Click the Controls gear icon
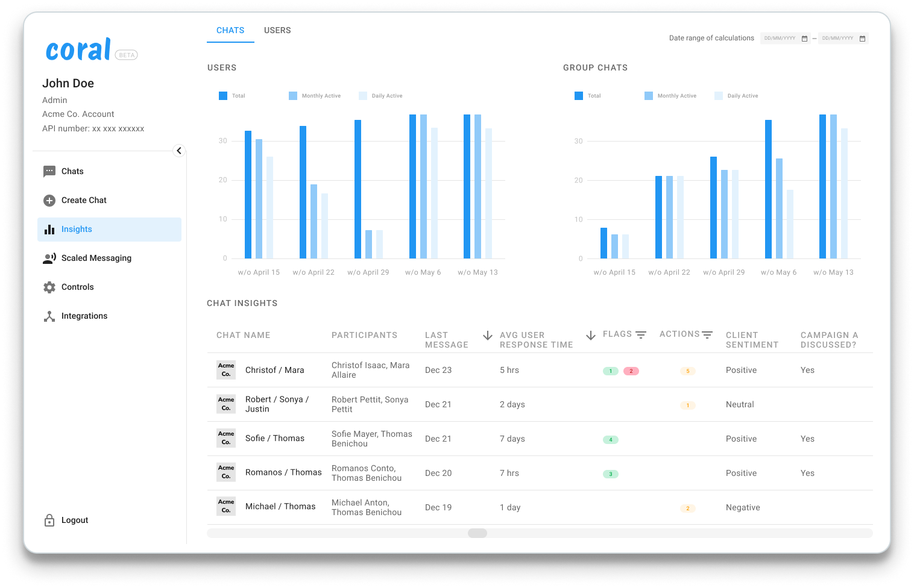 tap(49, 287)
